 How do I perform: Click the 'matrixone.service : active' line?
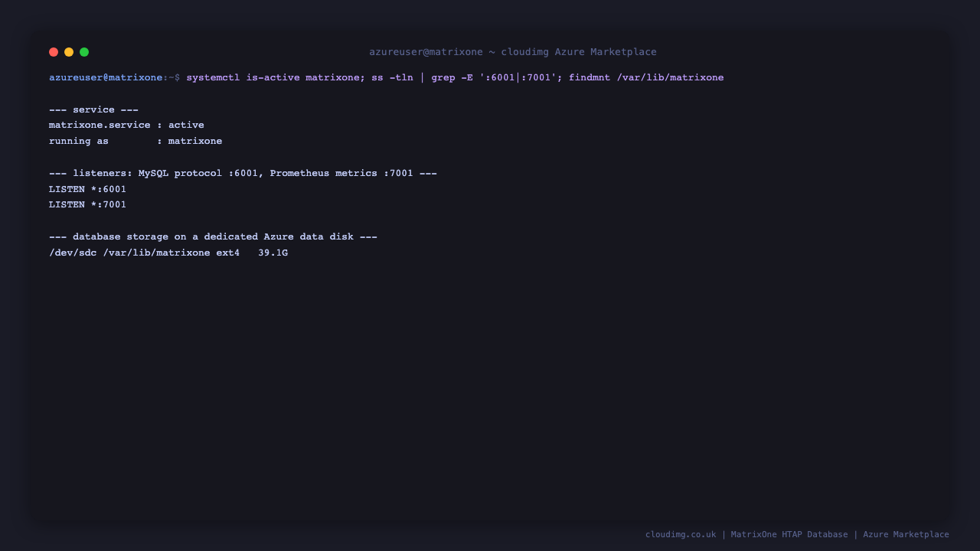coord(126,125)
